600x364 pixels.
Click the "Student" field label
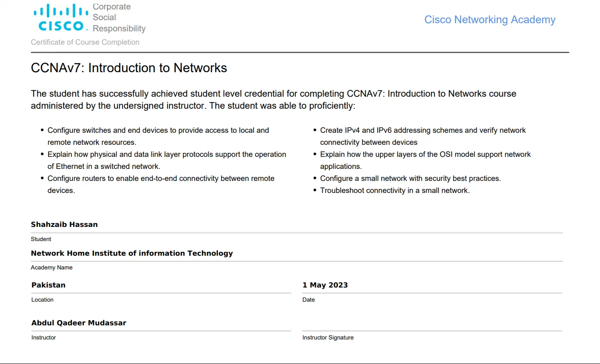(x=41, y=239)
